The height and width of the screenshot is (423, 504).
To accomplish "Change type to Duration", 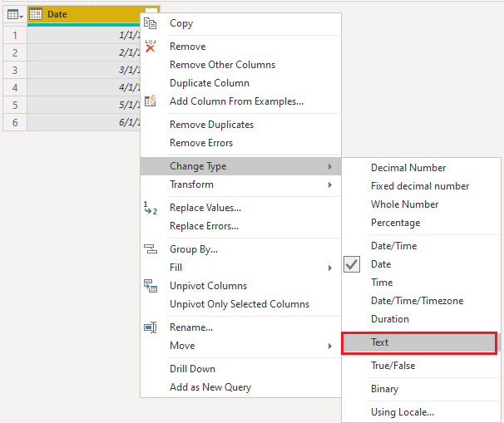I will (x=421, y=319).
